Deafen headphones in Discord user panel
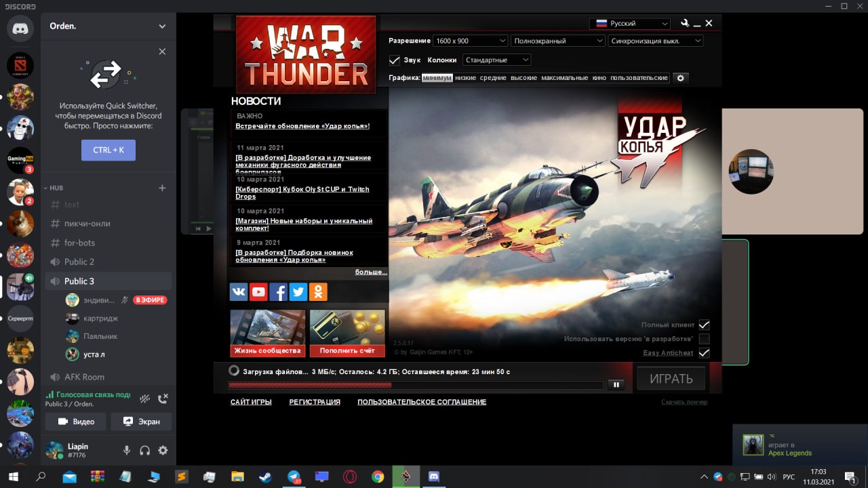868x488 pixels. (x=144, y=450)
